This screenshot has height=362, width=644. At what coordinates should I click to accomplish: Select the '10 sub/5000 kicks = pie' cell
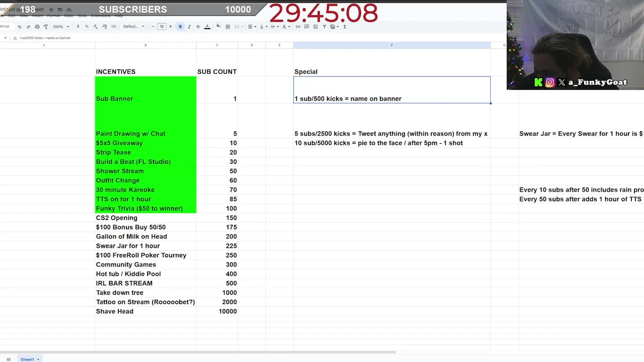(x=392, y=143)
